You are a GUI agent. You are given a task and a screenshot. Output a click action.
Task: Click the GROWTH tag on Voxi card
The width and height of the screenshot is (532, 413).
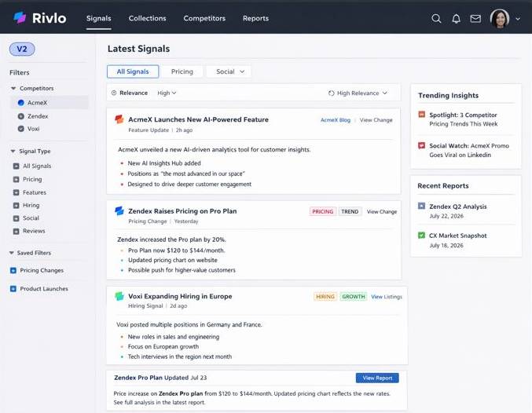pos(354,297)
